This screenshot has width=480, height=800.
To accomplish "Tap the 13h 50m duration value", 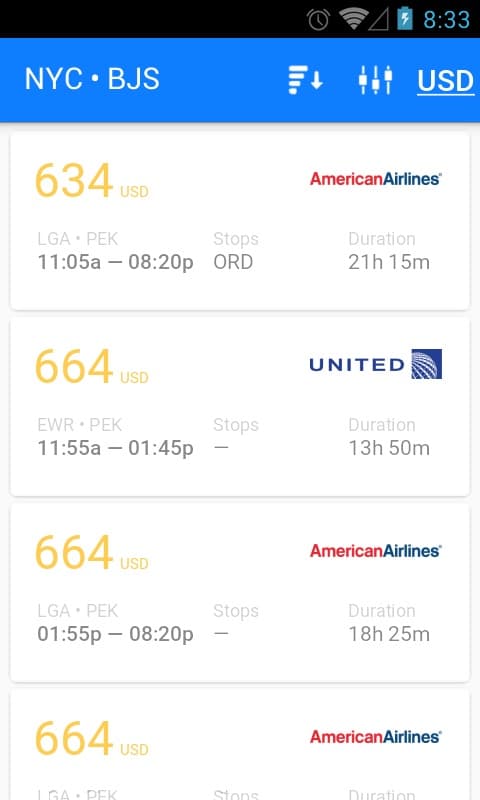I will click(389, 448).
